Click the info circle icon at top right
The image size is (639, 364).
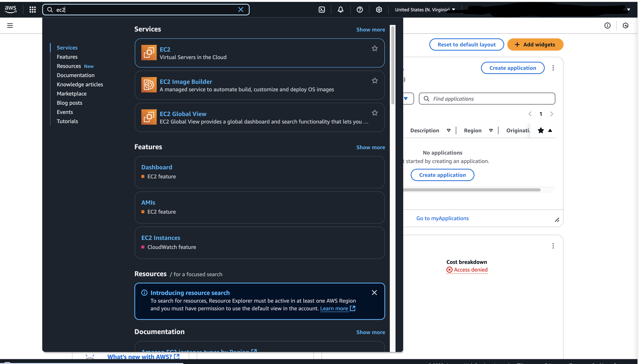click(x=607, y=26)
